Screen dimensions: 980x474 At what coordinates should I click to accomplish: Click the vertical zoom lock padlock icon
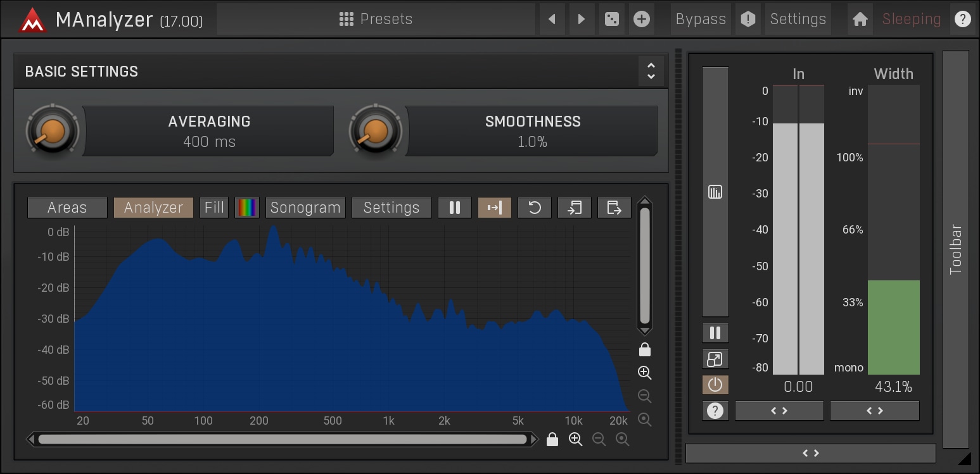(x=645, y=349)
